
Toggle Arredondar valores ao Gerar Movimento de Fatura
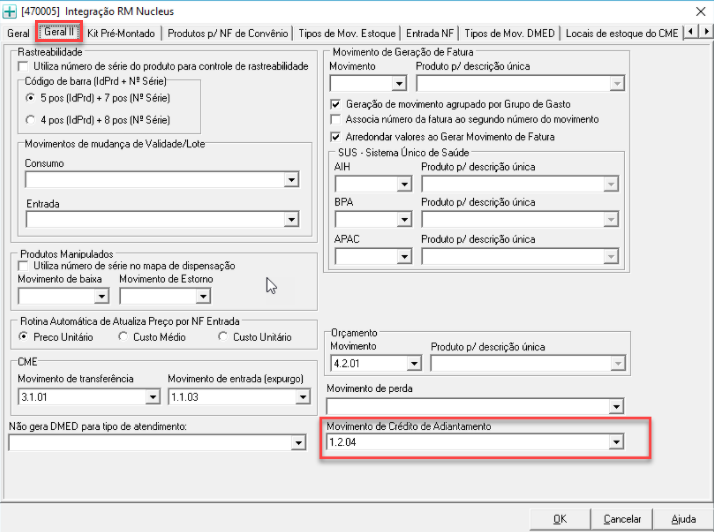point(336,137)
